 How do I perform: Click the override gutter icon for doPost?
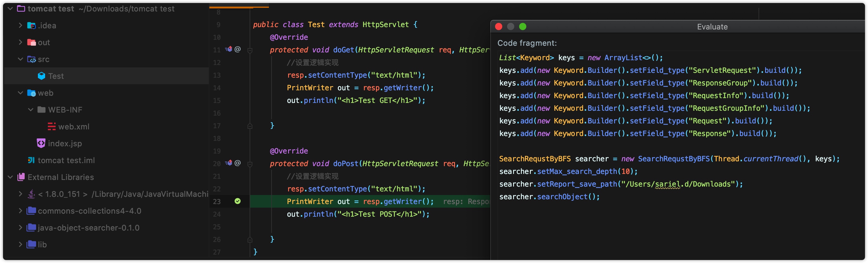[229, 163]
